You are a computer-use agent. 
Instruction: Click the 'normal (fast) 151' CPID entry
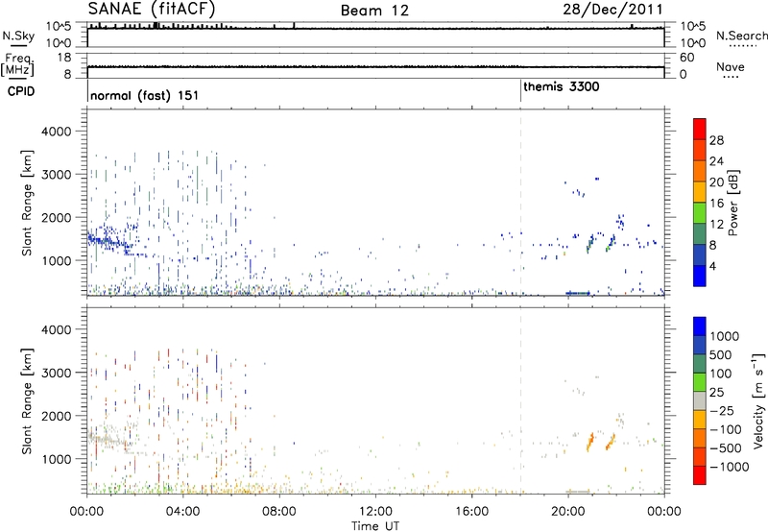pyautogui.click(x=145, y=95)
